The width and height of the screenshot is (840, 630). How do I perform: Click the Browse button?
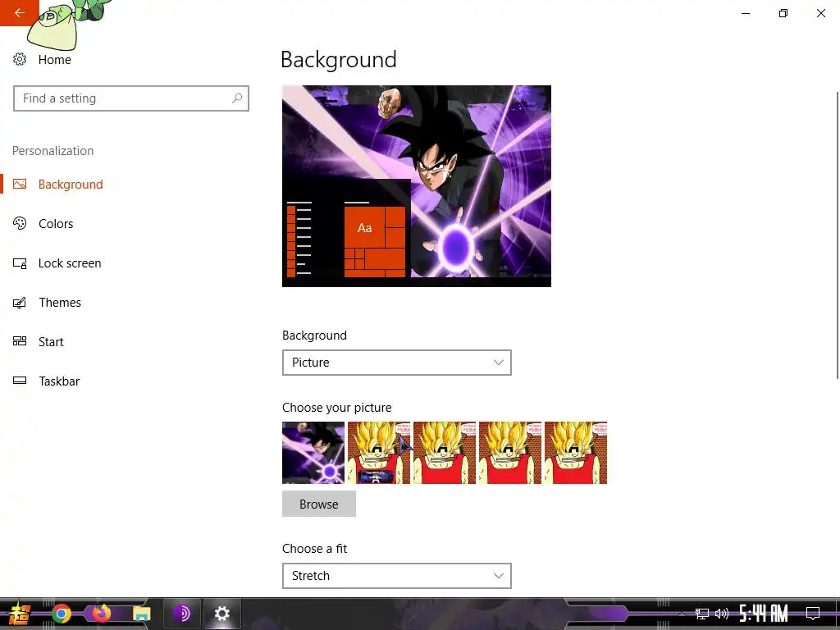[319, 504]
